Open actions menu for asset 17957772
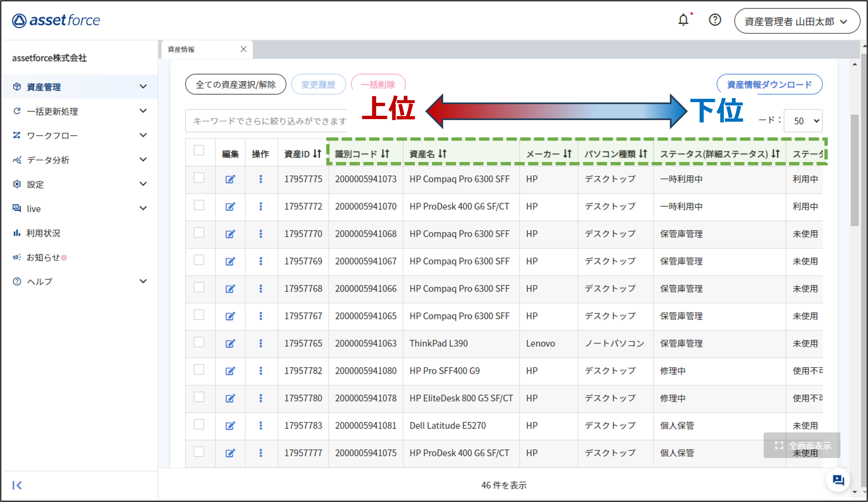This screenshot has width=868, height=502. tap(261, 207)
